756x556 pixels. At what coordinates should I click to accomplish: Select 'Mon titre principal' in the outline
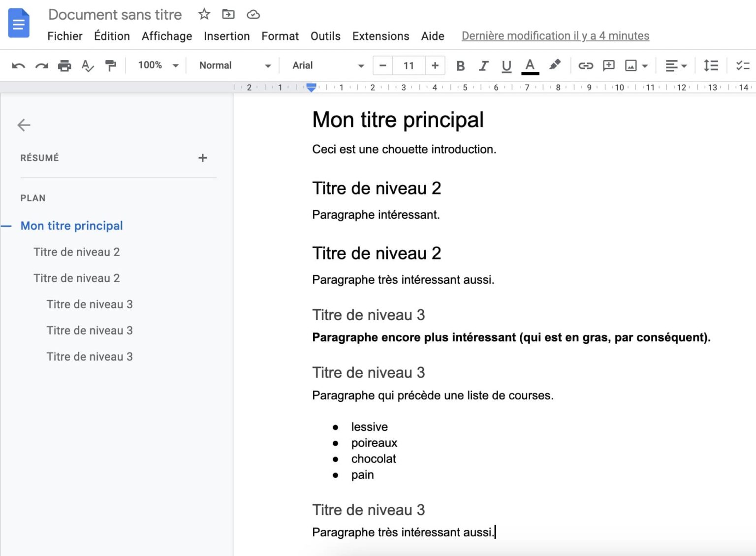tap(71, 226)
